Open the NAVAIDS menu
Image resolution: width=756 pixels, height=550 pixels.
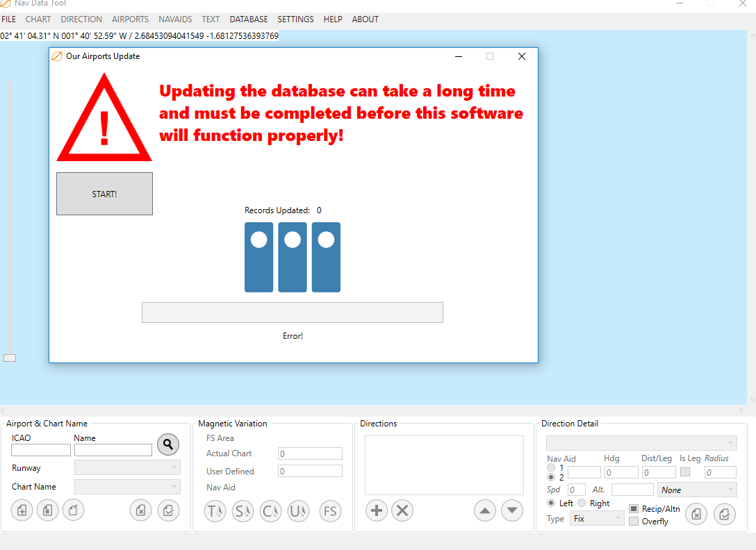175,19
